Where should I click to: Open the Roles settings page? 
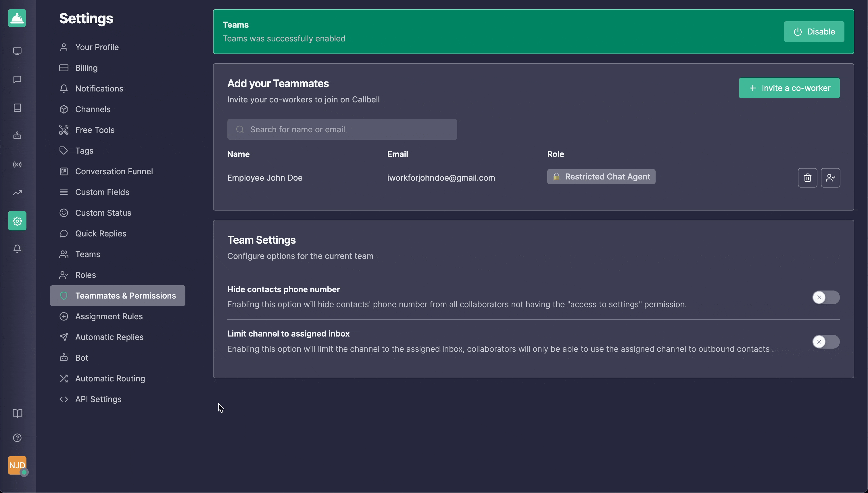click(86, 275)
